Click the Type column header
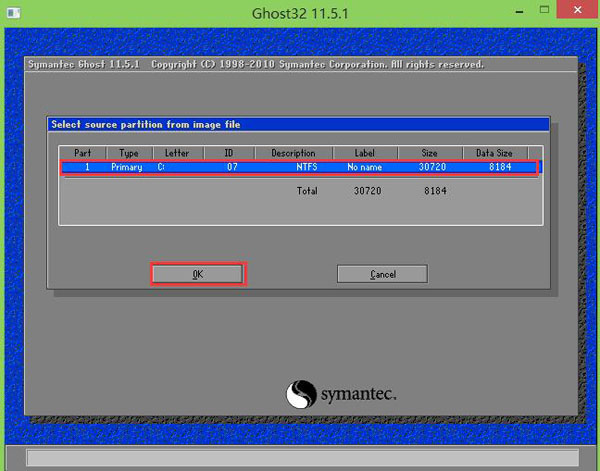Image resolution: width=600 pixels, height=471 pixels. coord(129,153)
